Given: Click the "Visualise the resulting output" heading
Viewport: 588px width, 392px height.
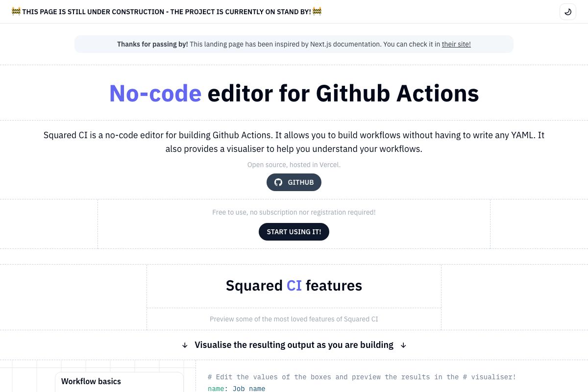Looking at the screenshot, I should coord(294,344).
